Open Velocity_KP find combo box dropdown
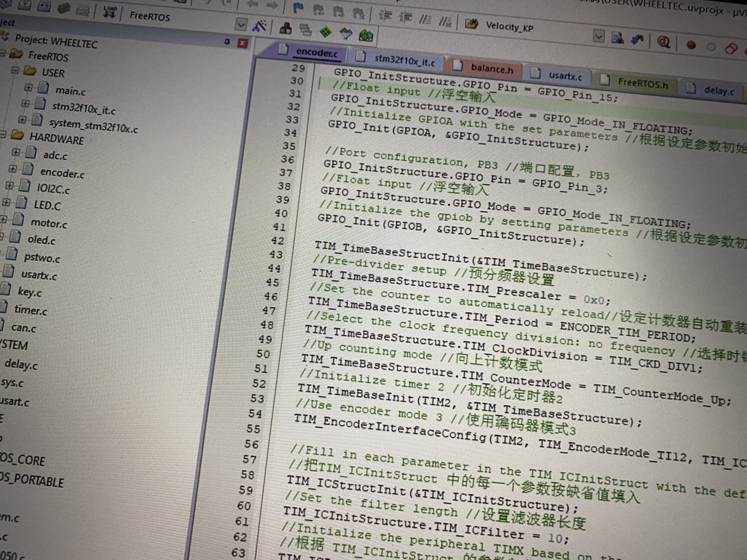The width and height of the screenshot is (747, 560). coord(598,37)
